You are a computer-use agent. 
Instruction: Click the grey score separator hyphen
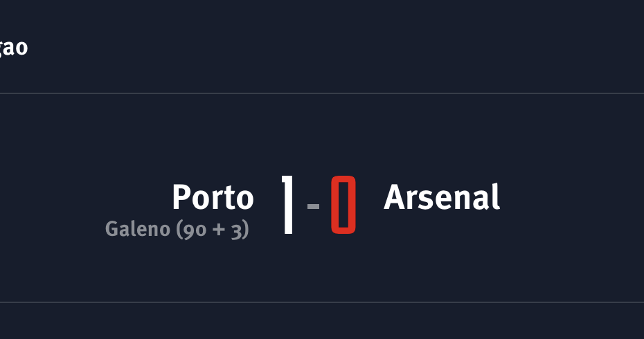pos(314,206)
